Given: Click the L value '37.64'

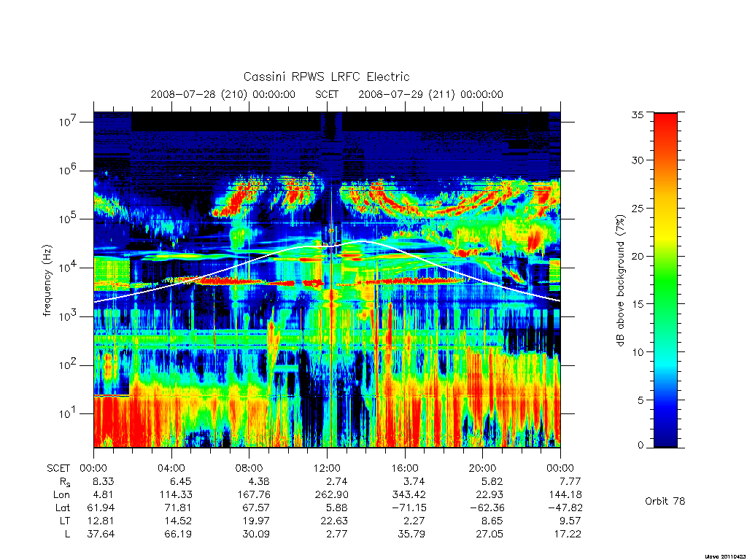Looking at the screenshot, I should pos(101,534).
